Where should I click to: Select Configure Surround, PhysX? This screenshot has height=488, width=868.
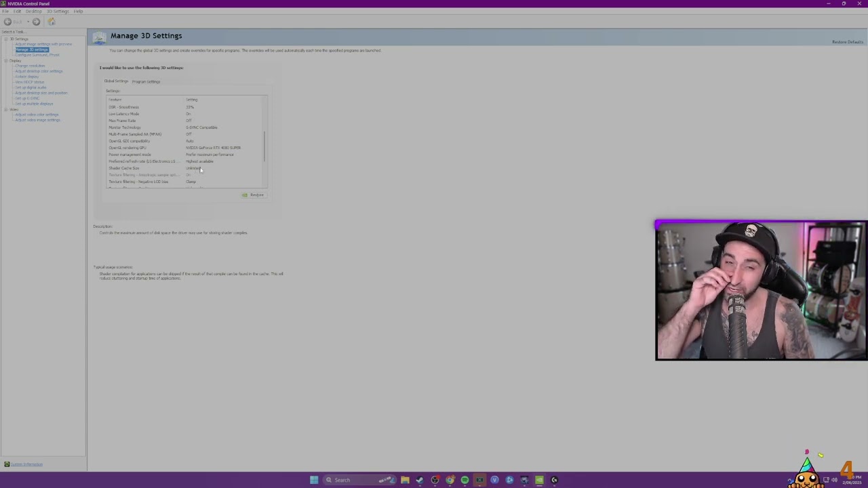coord(37,55)
